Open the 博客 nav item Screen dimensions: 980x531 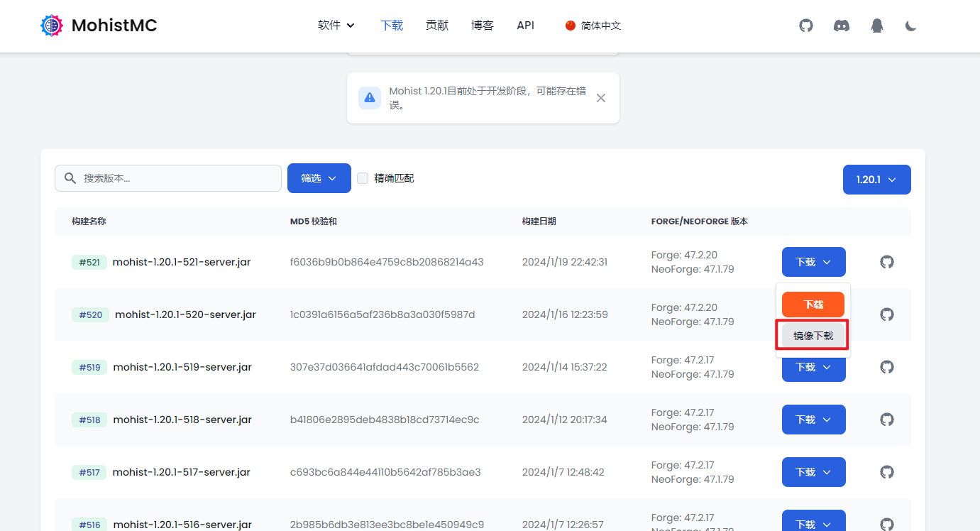483,26
